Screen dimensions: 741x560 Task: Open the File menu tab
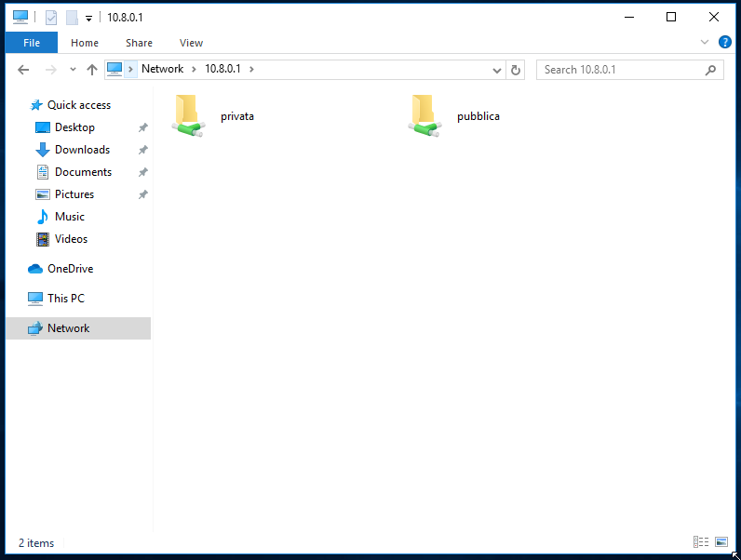tap(32, 43)
